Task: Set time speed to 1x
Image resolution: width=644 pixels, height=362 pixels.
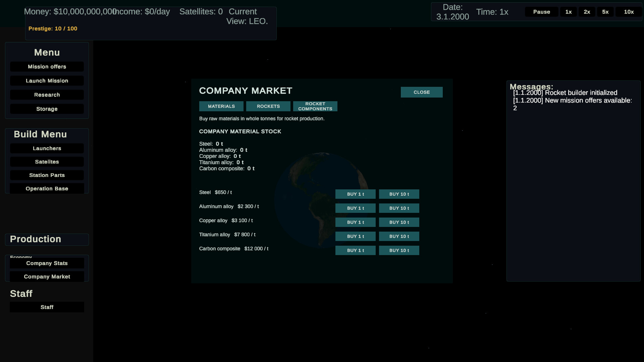Action: pyautogui.click(x=569, y=12)
